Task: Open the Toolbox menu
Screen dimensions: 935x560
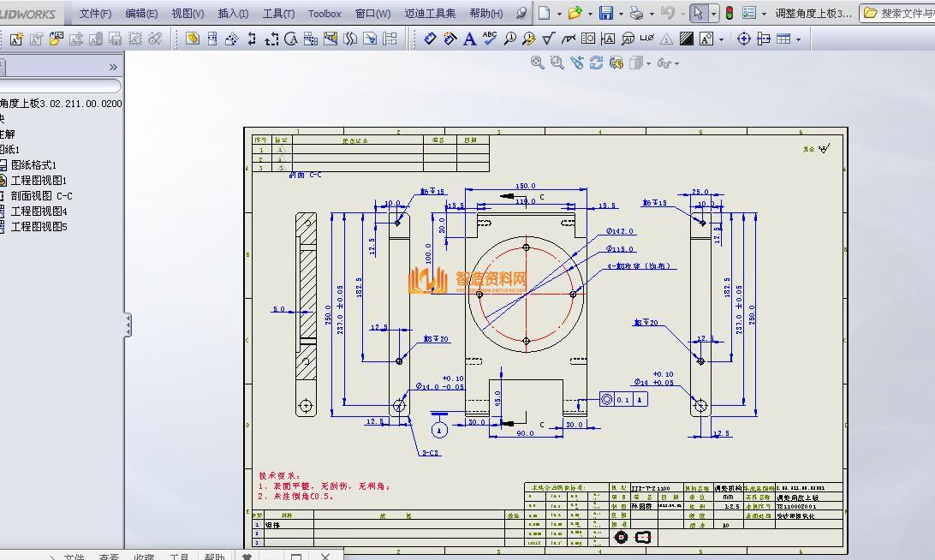Action: [x=325, y=14]
